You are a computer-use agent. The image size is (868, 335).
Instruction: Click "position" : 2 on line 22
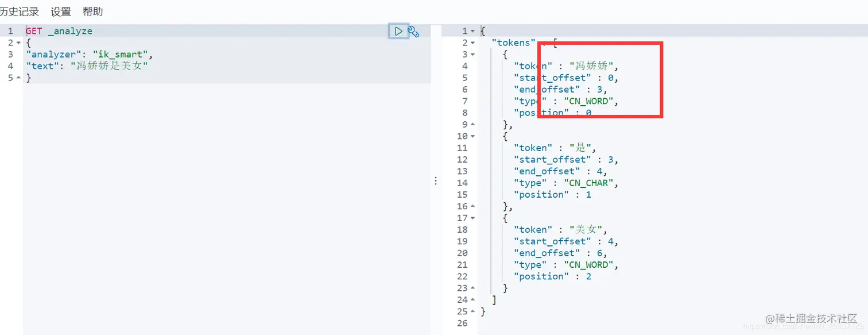pyautogui.click(x=552, y=276)
